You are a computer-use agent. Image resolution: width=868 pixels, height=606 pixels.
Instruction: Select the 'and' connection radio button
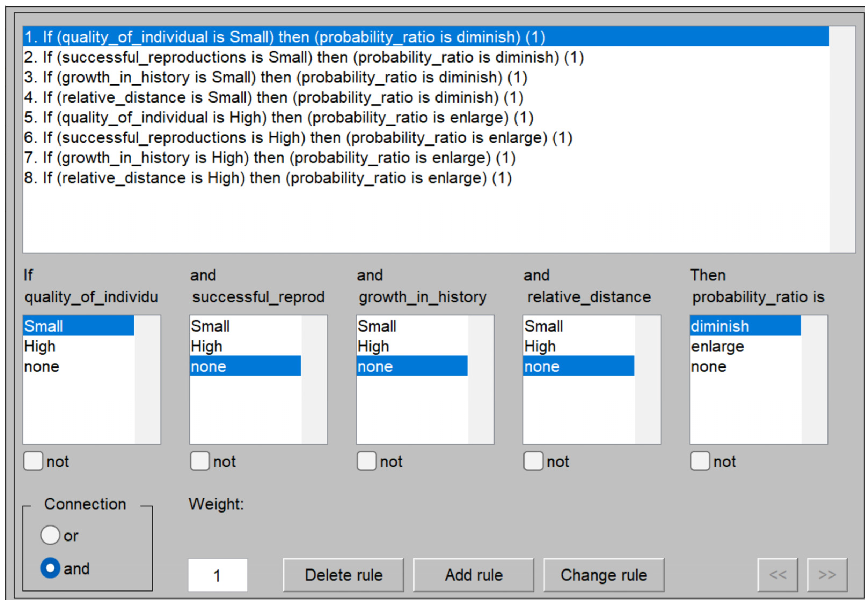click(50, 568)
